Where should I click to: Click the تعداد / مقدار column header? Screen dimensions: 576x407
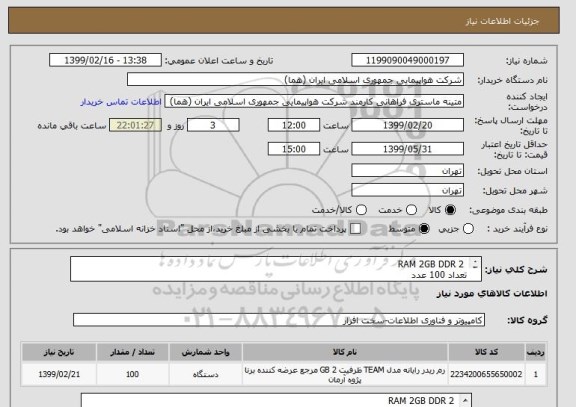click(132, 352)
